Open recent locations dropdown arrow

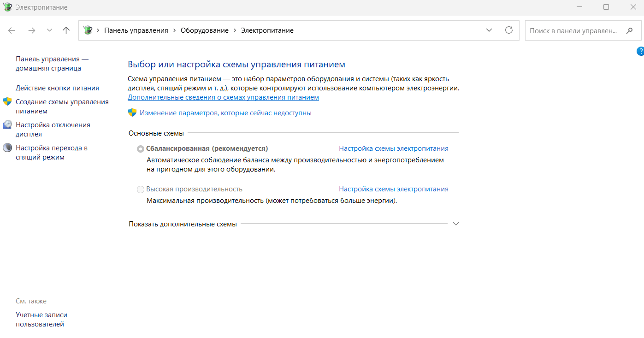click(x=49, y=30)
